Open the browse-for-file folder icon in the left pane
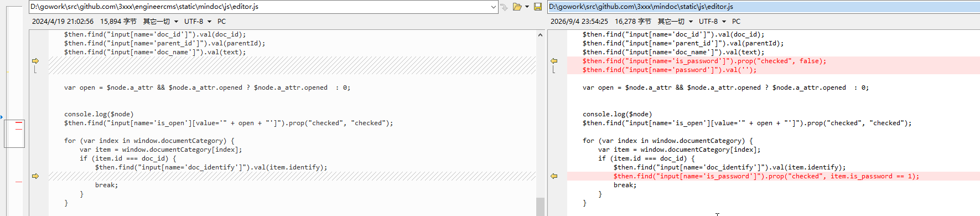The height and width of the screenshot is (216, 980). [x=517, y=7]
